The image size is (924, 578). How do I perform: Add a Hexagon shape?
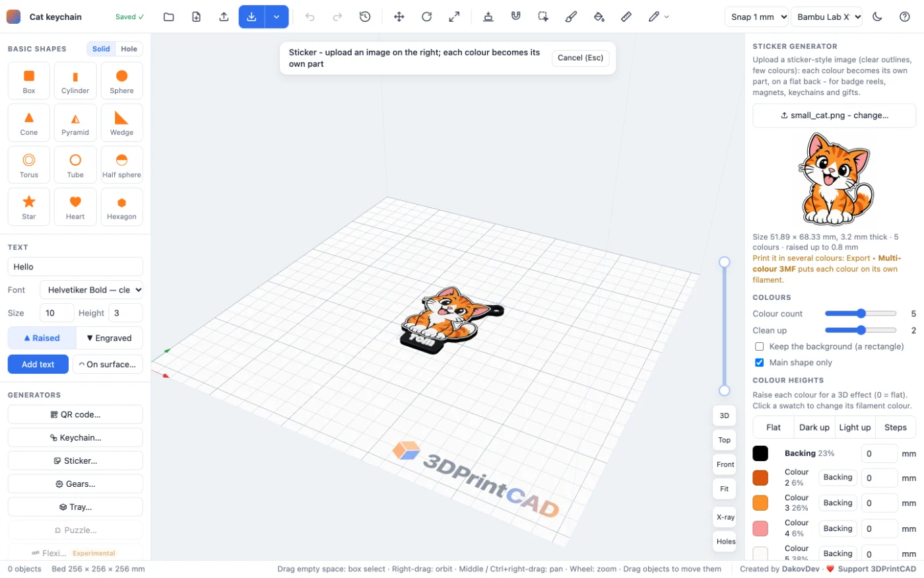click(121, 207)
